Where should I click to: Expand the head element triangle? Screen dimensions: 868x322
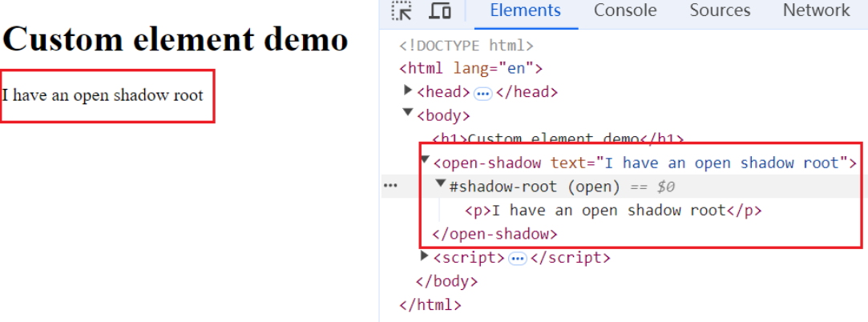pyautogui.click(x=409, y=90)
